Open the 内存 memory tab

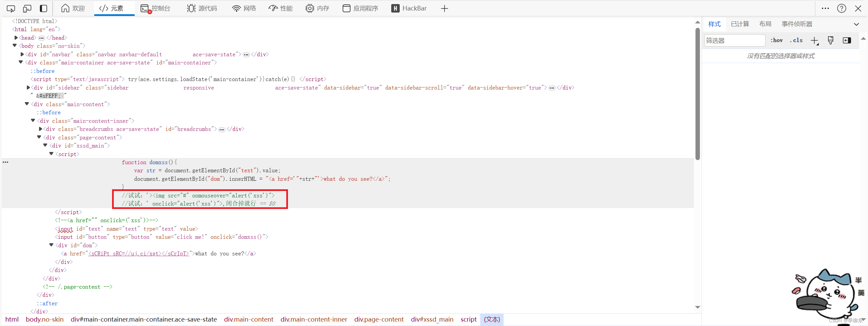(x=317, y=8)
